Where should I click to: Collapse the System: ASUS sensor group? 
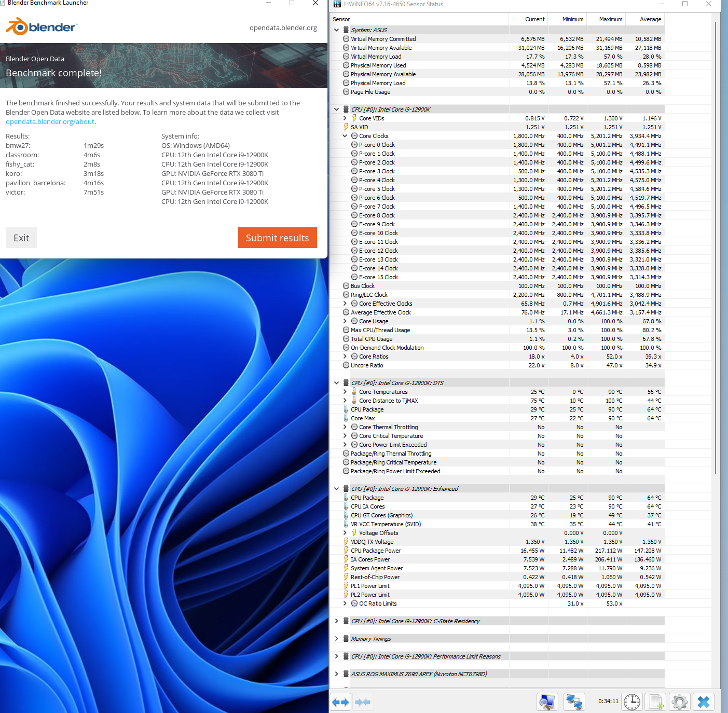[x=336, y=30]
